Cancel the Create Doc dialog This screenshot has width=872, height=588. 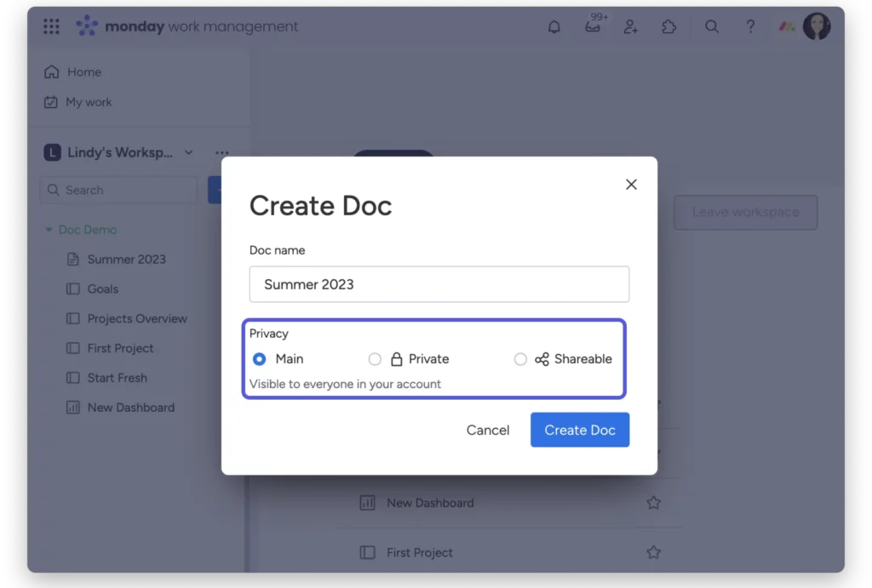(x=487, y=430)
